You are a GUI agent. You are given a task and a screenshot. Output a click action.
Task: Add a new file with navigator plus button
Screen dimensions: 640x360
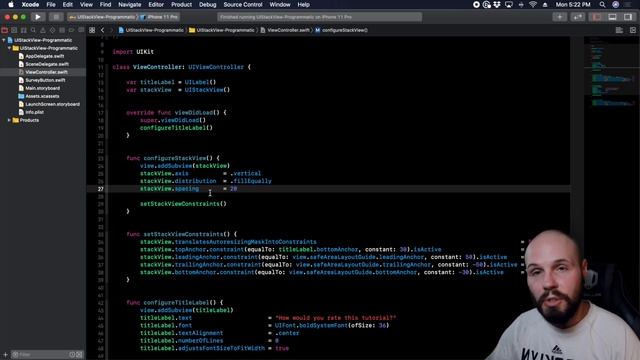pyautogui.click(x=5, y=355)
